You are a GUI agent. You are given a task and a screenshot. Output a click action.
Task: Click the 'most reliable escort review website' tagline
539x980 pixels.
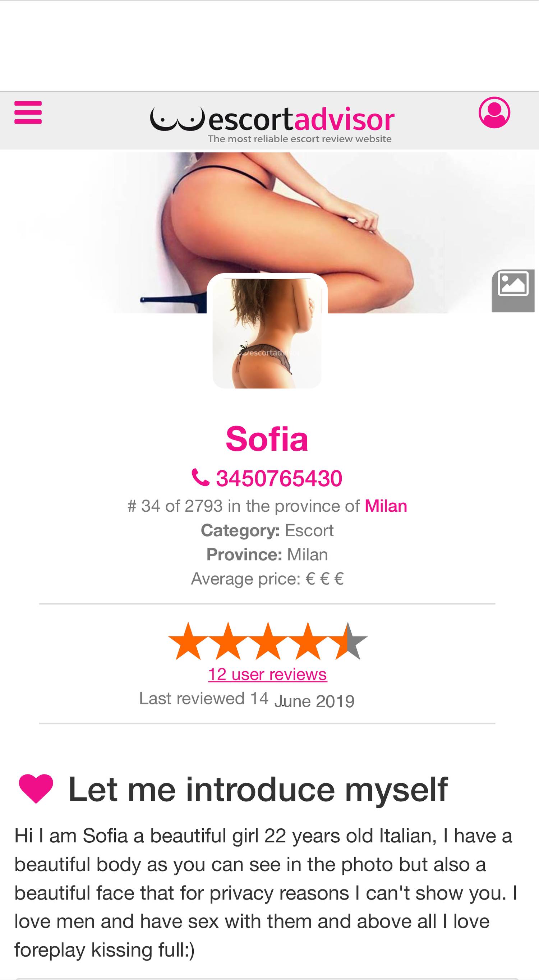point(299,139)
